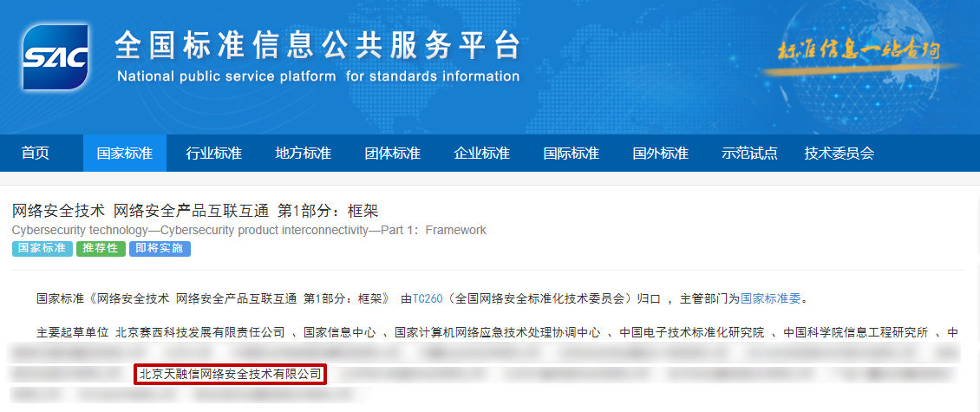Viewport: 980px width, 412px height.
Task: Open the 技术委员会 page
Action: 839,154
